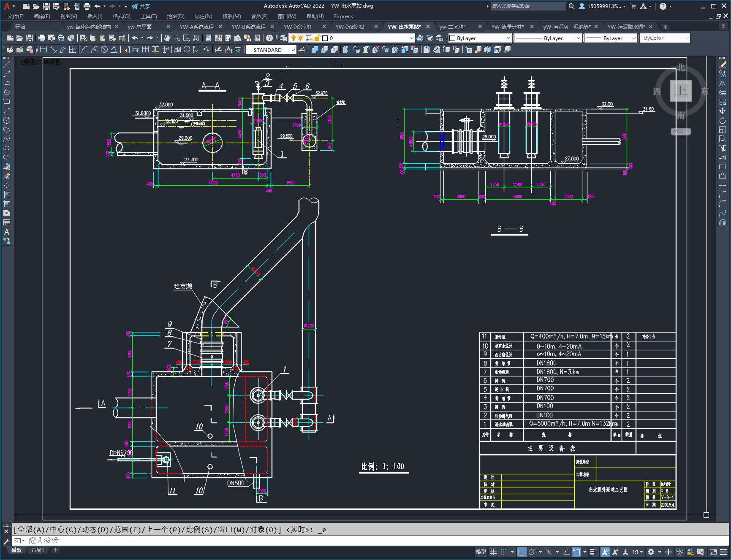Activate the Pan hand tool
Image resolution: width=731 pixels, height=560 pixels.
click(167, 38)
